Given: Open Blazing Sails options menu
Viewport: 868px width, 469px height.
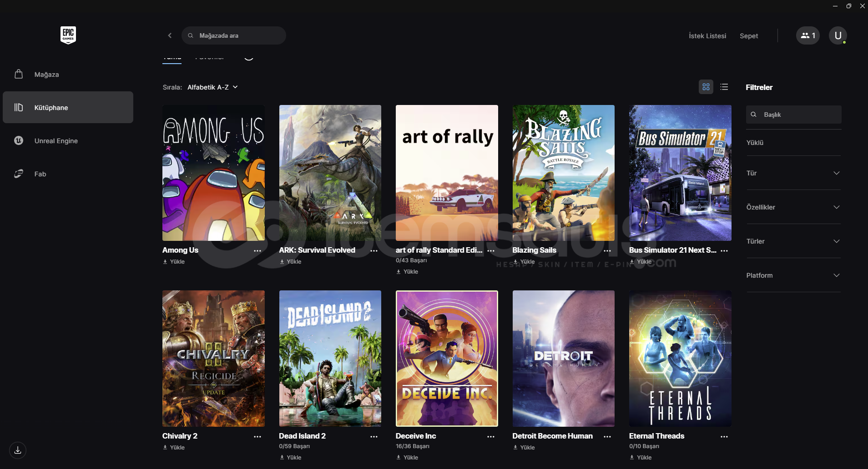Looking at the screenshot, I should (607, 251).
